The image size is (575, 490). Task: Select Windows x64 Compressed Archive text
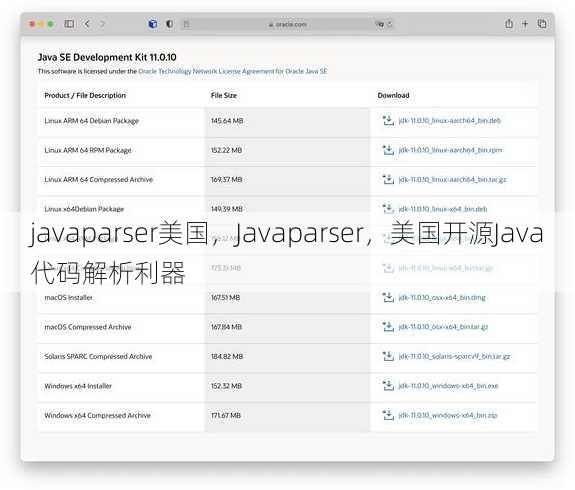(x=98, y=416)
